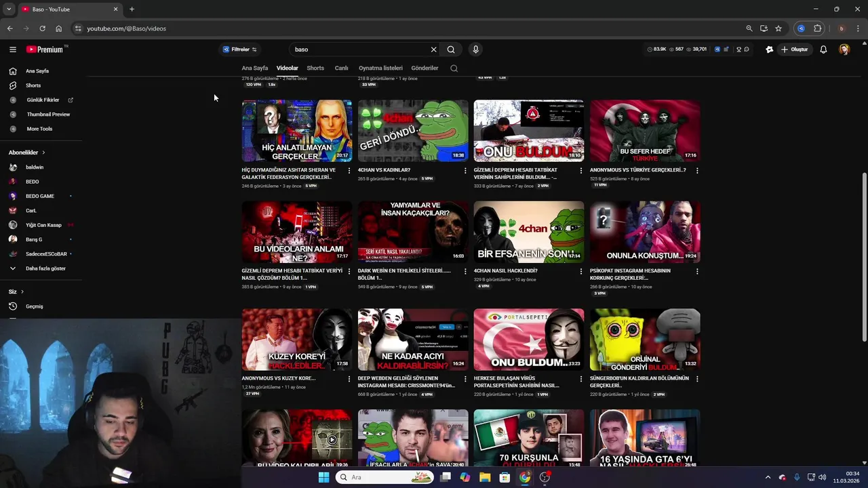Switch to the Canlı tab
The image size is (868, 488).
(341, 68)
